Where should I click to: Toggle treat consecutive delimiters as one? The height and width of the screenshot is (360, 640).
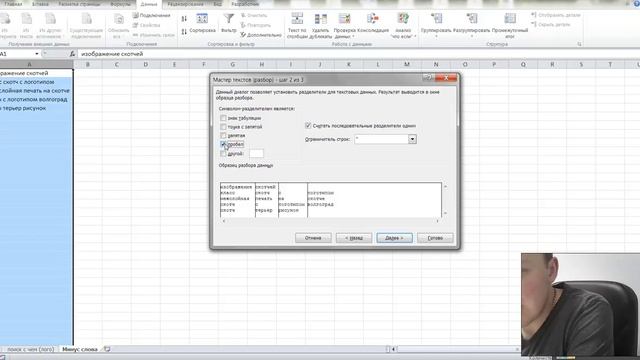click(x=308, y=126)
